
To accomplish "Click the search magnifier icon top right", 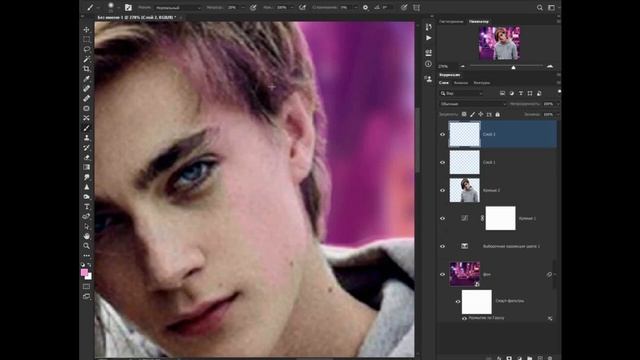I will 540,7.
